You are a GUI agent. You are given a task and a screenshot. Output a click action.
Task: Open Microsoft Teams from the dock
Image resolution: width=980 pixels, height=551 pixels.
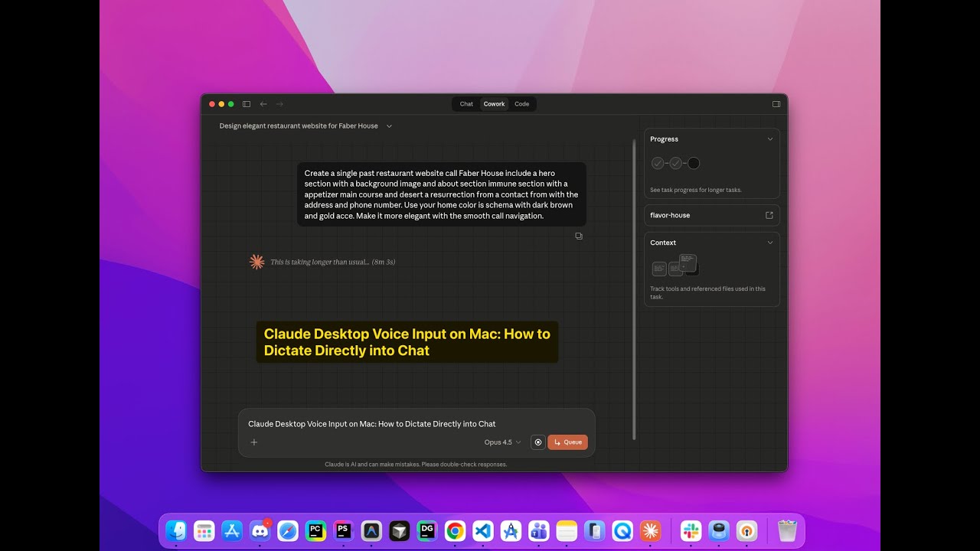538,530
